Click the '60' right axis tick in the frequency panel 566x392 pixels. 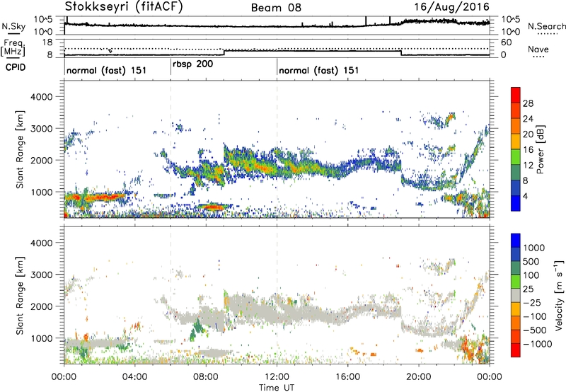click(506, 42)
